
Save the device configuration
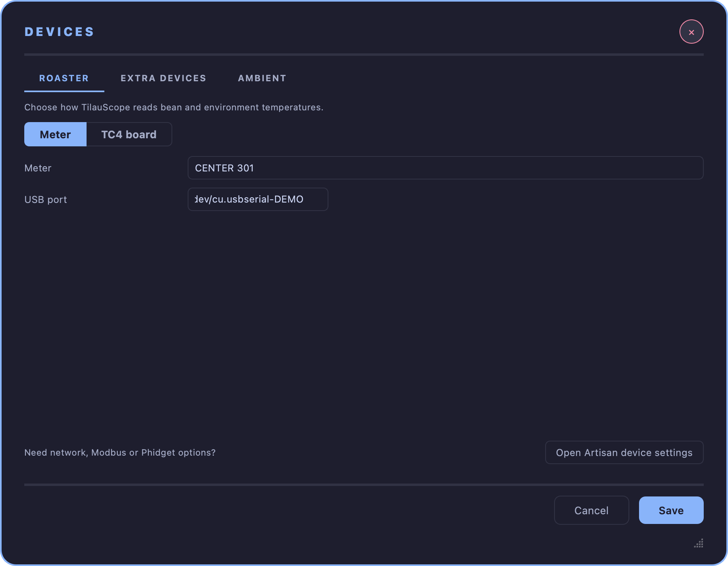[671, 510]
